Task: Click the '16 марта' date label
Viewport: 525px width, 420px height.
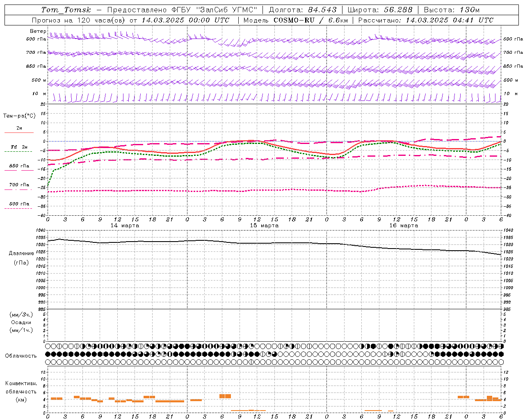Action: [x=404, y=226]
